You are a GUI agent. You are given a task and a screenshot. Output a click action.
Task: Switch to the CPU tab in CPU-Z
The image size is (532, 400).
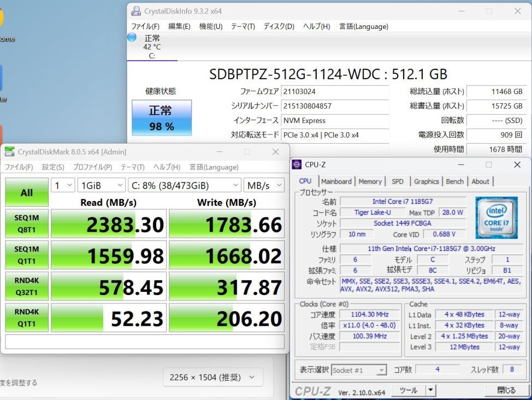(x=305, y=181)
